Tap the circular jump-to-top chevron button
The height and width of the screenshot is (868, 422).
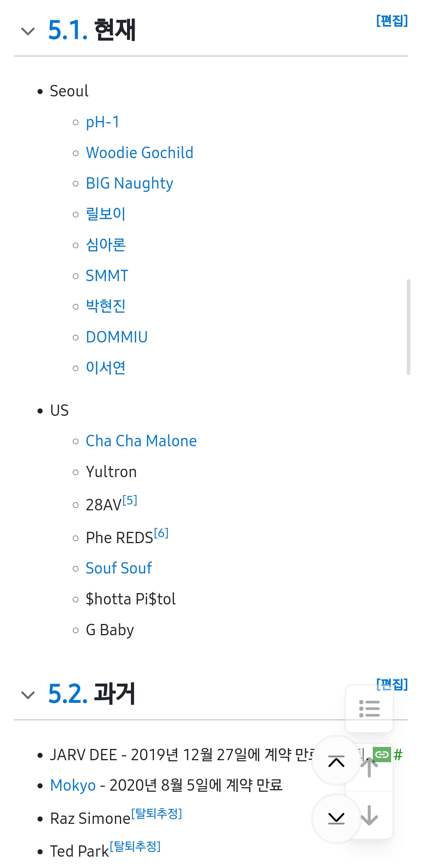point(336,761)
